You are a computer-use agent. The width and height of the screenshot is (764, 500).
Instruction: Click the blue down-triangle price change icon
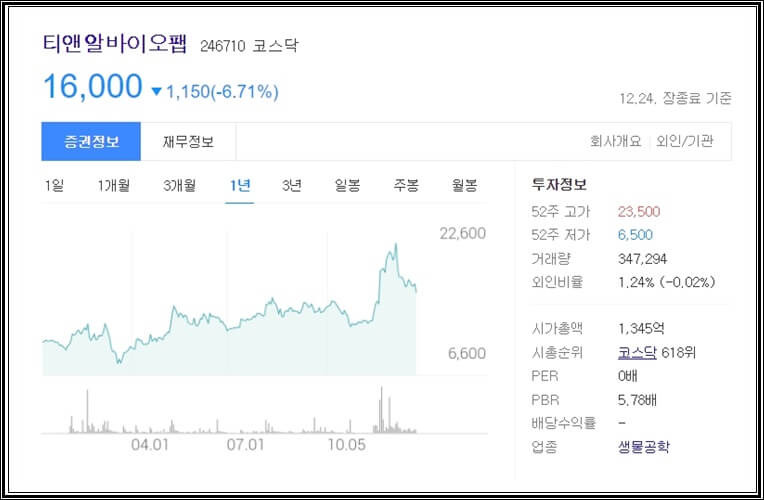156,92
